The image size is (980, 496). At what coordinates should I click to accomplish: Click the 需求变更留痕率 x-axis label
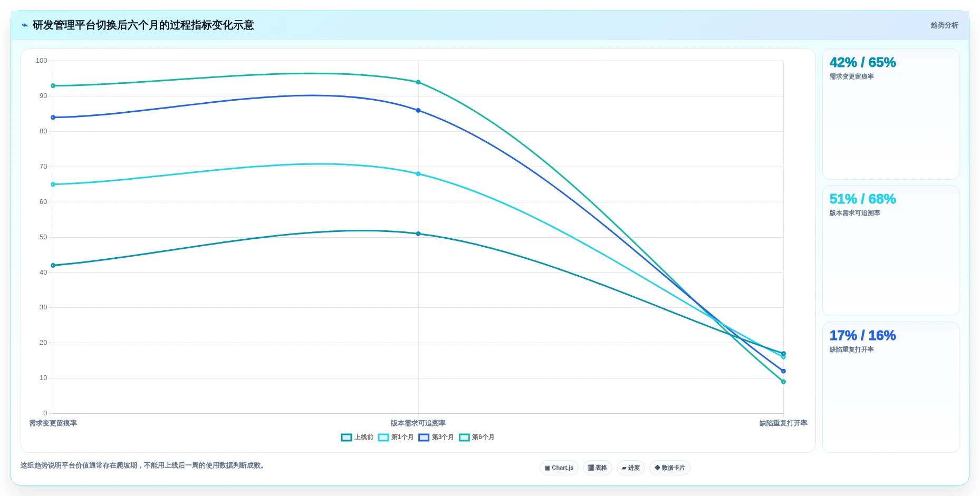(53, 423)
